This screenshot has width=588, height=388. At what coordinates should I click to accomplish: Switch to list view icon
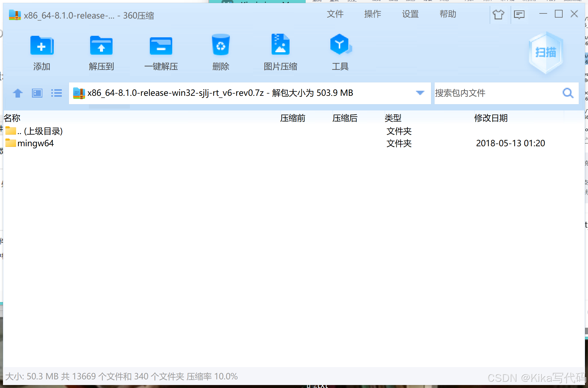pyautogui.click(x=56, y=93)
